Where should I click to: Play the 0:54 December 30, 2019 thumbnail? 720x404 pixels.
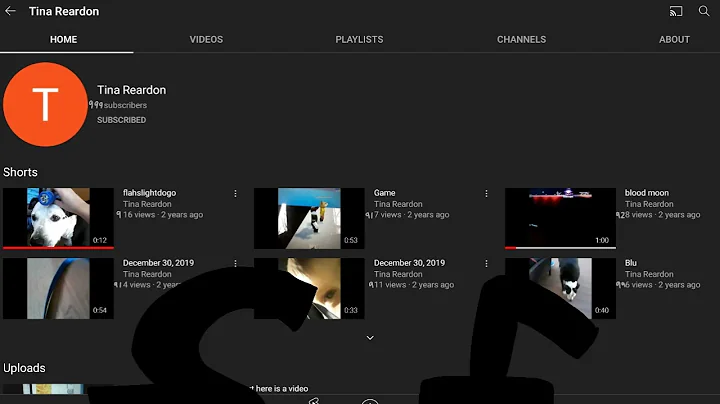[x=58, y=288]
